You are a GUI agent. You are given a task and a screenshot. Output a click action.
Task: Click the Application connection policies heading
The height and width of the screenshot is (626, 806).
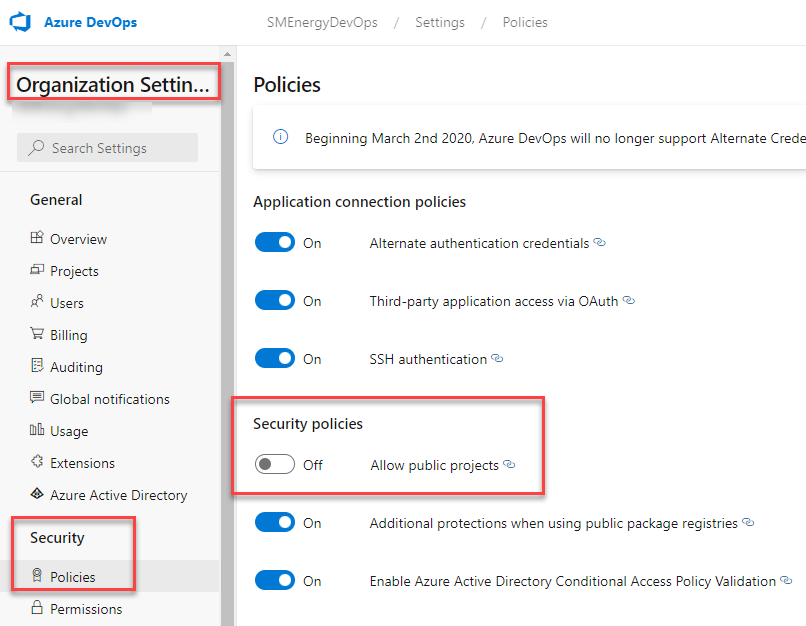tap(359, 201)
